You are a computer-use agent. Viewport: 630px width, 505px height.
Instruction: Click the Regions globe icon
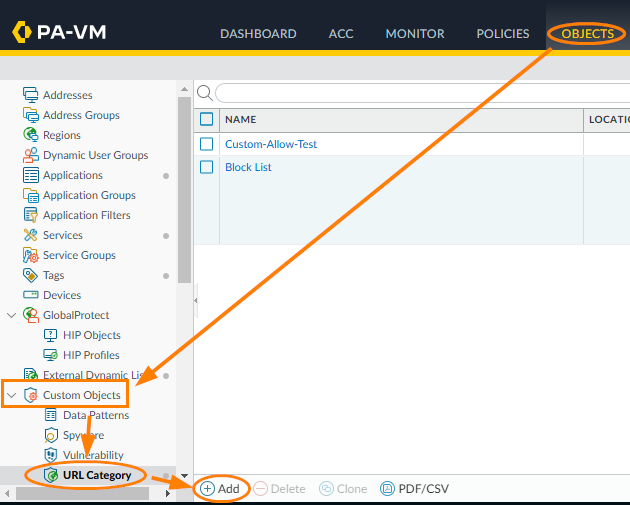pyautogui.click(x=31, y=135)
